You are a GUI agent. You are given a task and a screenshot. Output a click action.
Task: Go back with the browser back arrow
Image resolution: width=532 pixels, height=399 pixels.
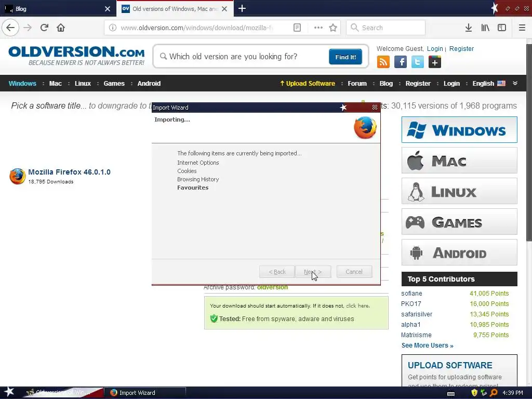10,28
